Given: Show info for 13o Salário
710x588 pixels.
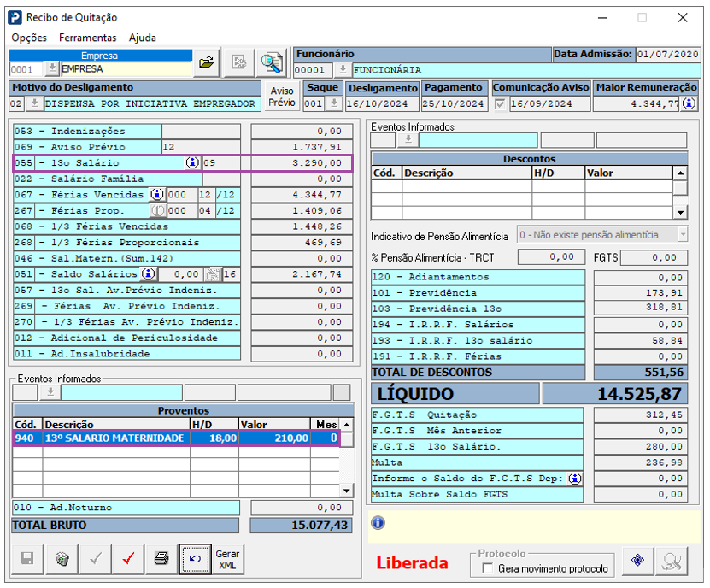Looking at the screenshot, I should [x=192, y=162].
